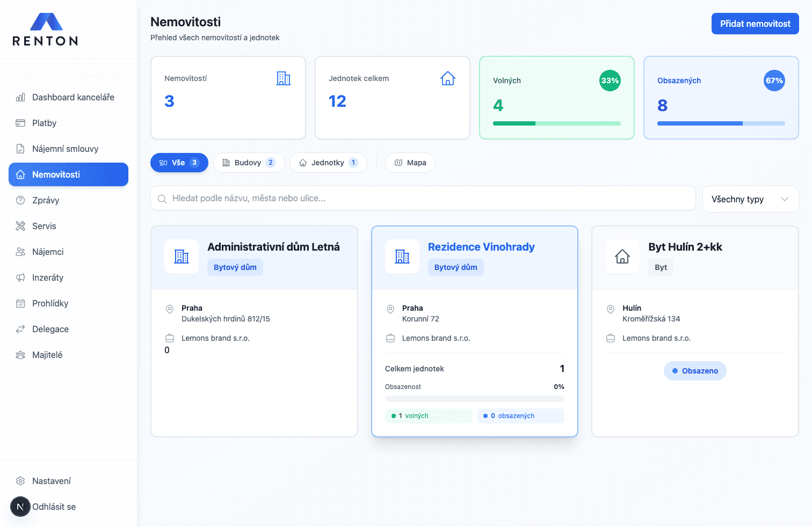
Task: Click the Renton logo in sidebar
Action: (x=46, y=30)
